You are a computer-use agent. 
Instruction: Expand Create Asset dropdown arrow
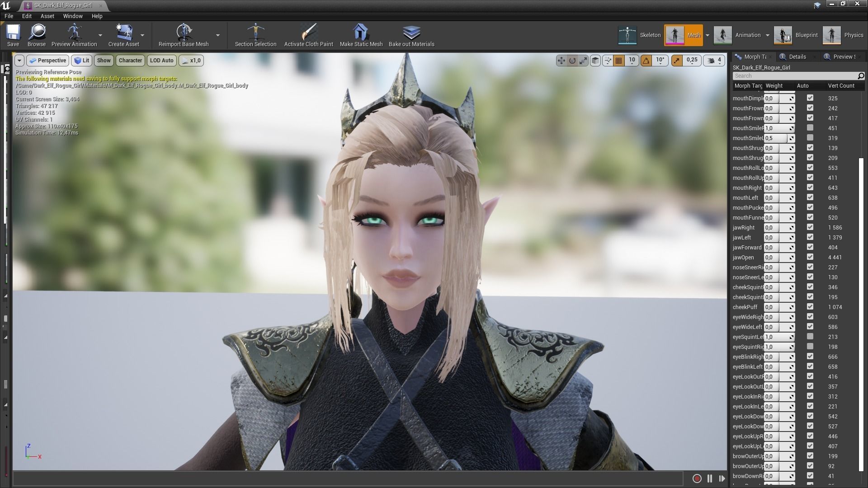pyautogui.click(x=142, y=35)
